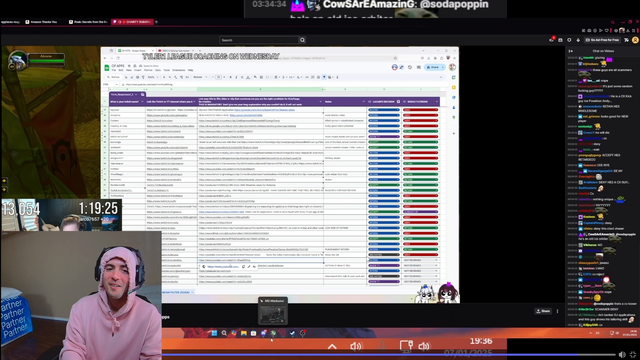
Task: Star the CF APPS spreadsheet
Action: pyautogui.click(x=129, y=66)
